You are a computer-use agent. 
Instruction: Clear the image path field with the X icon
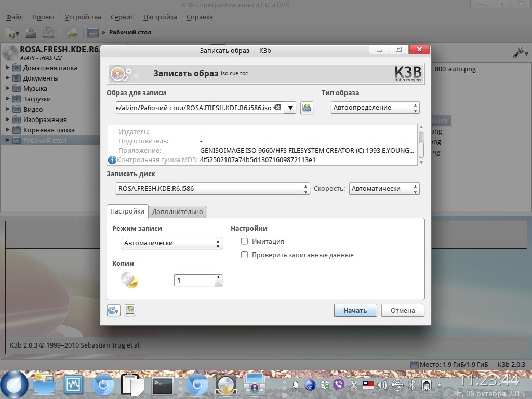point(277,108)
